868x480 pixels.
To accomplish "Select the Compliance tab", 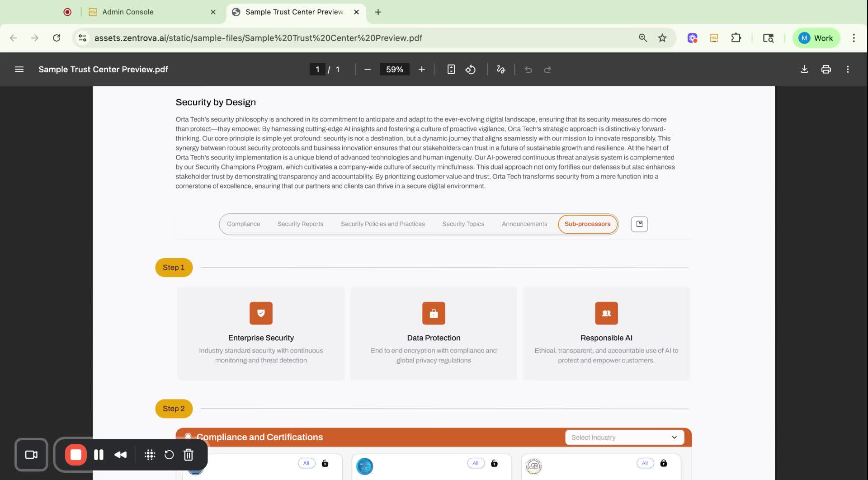I will click(x=243, y=224).
